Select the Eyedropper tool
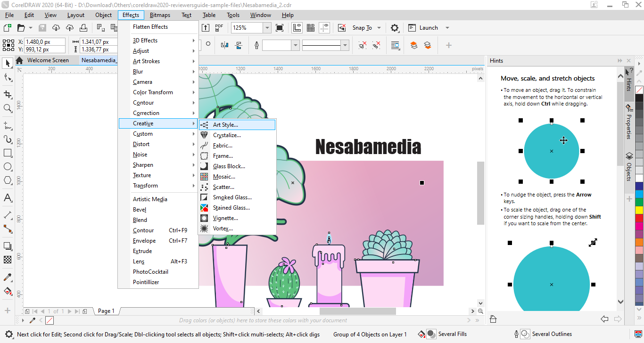This screenshot has width=644, height=343. (x=8, y=277)
